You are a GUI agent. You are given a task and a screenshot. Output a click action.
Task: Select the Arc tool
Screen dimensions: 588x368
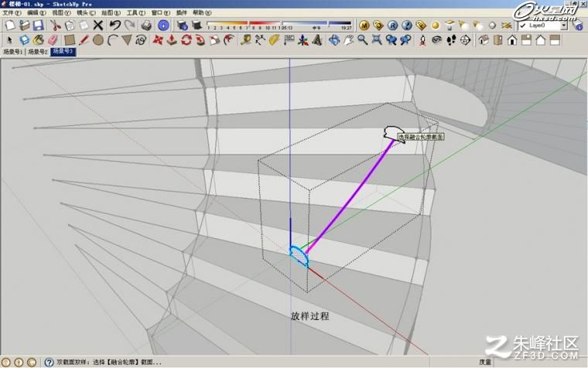[x=112, y=39]
